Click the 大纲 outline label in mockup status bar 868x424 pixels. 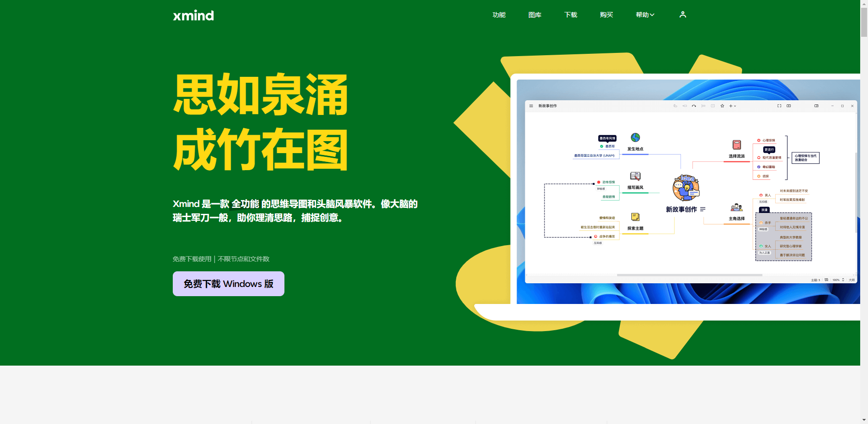click(851, 280)
